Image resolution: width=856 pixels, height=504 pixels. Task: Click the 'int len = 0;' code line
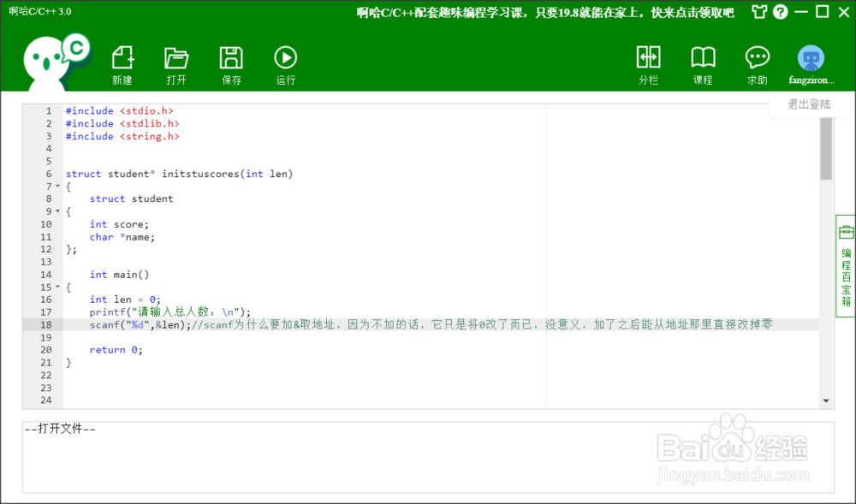tap(125, 299)
